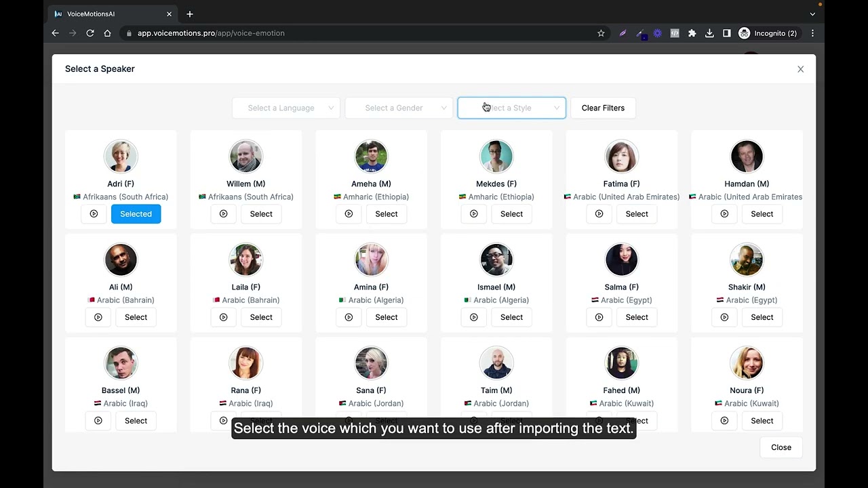Toggle browser side panel
The image size is (868, 488).
pyautogui.click(x=727, y=33)
